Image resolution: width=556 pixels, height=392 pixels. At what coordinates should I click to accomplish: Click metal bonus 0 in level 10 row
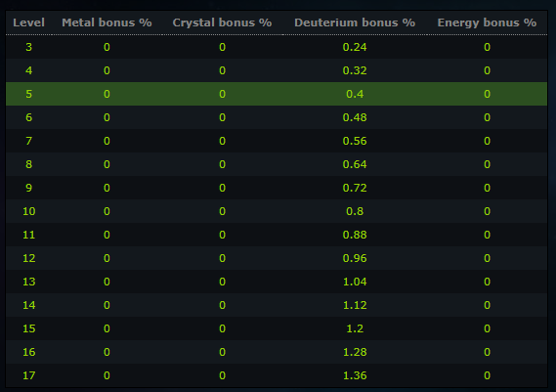[107, 211]
